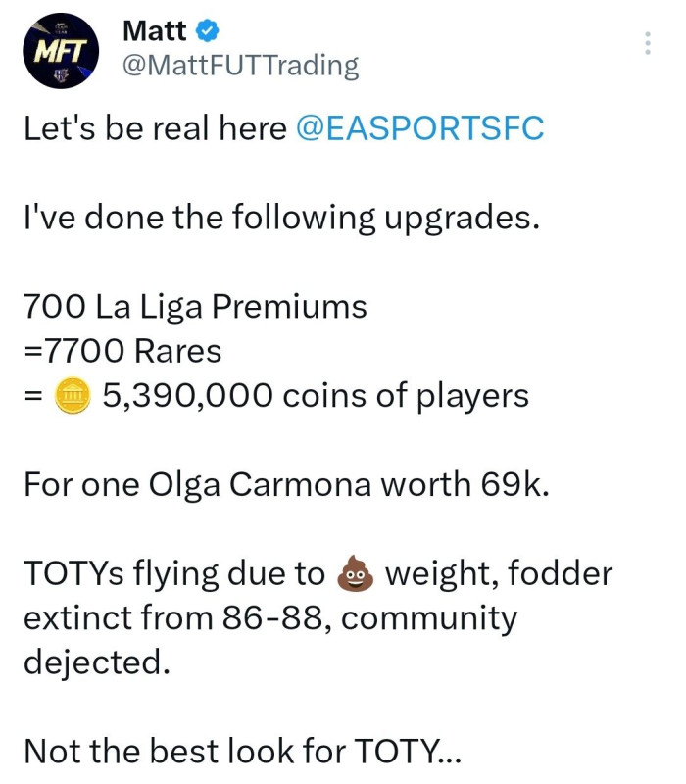Screen dimensions: 686x784
Task: Click the Matt display name
Action: pyautogui.click(x=155, y=31)
